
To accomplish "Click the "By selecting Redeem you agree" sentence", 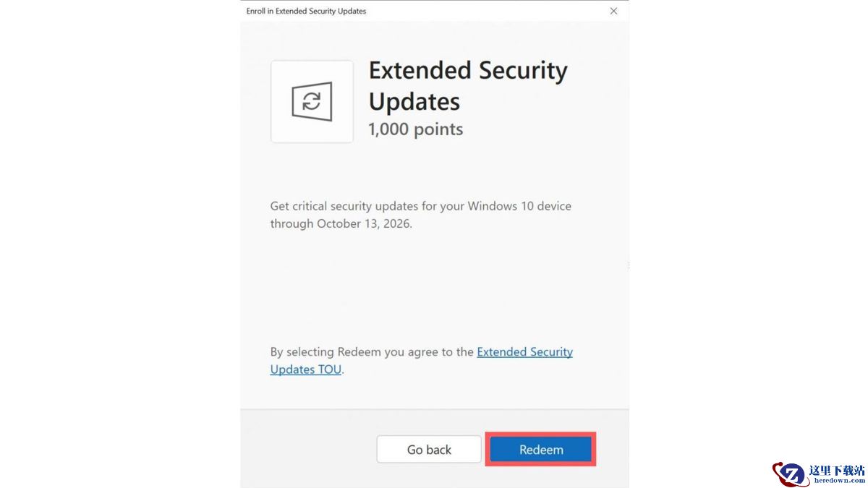I will point(371,352).
